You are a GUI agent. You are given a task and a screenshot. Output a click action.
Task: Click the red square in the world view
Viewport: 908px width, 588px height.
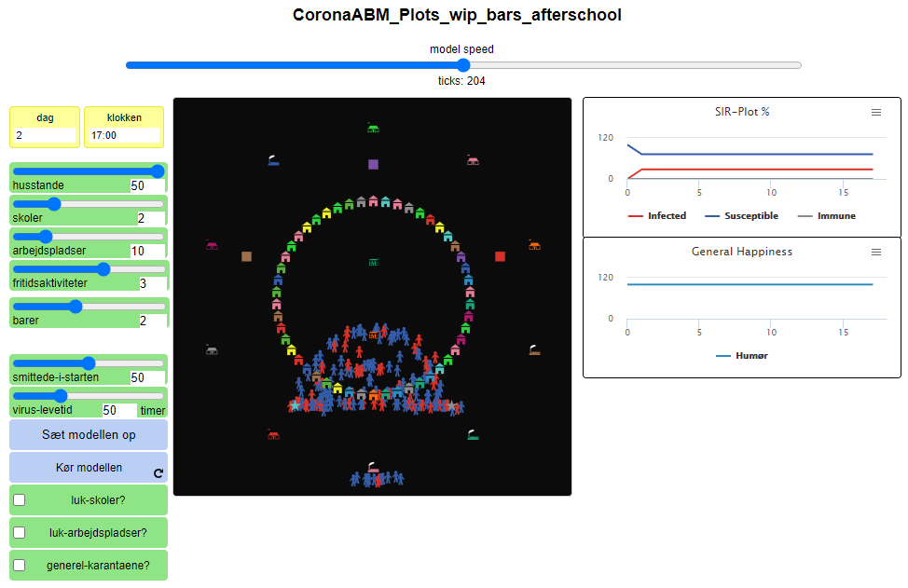click(x=501, y=256)
